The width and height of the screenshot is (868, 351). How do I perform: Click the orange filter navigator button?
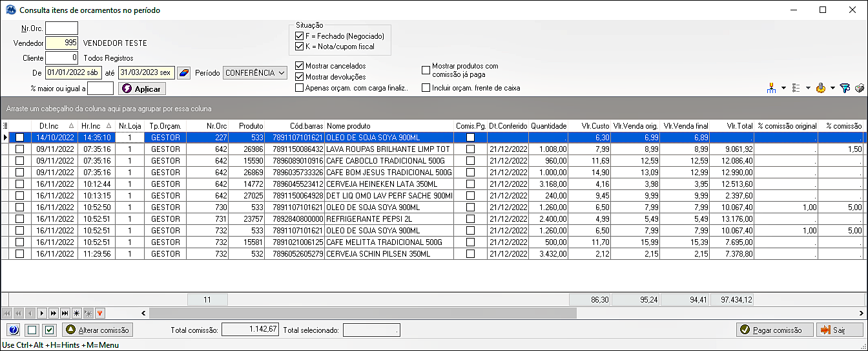(100, 313)
